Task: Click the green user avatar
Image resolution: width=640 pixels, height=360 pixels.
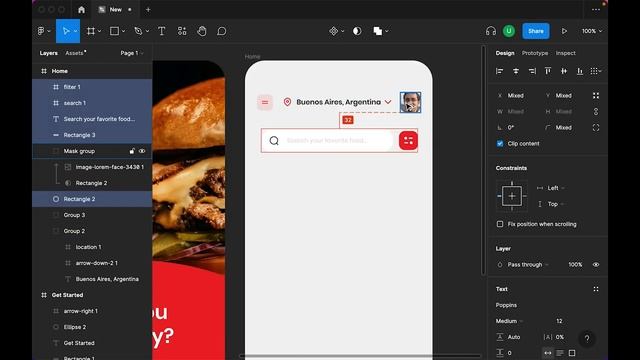Action: click(x=509, y=31)
